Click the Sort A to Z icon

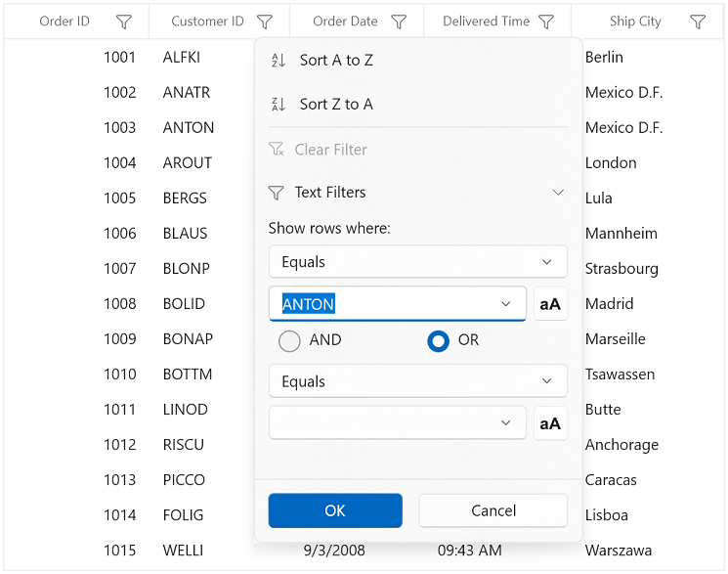click(278, 60)
